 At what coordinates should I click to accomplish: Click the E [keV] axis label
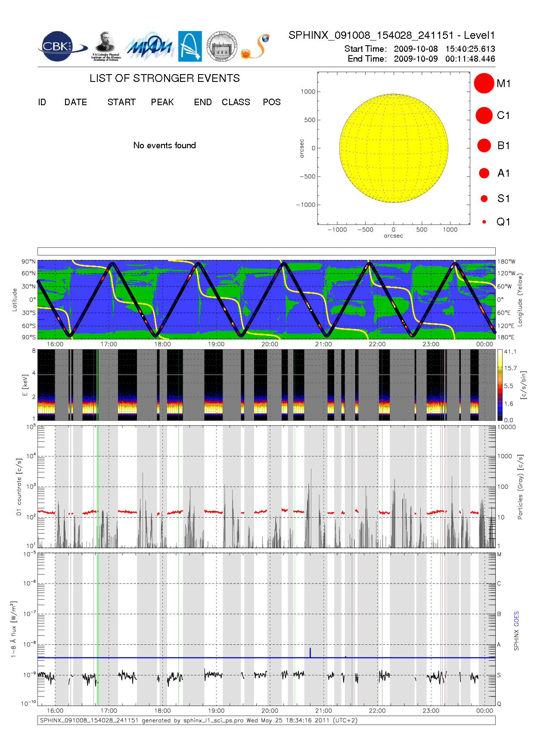(x=25, y=385)
